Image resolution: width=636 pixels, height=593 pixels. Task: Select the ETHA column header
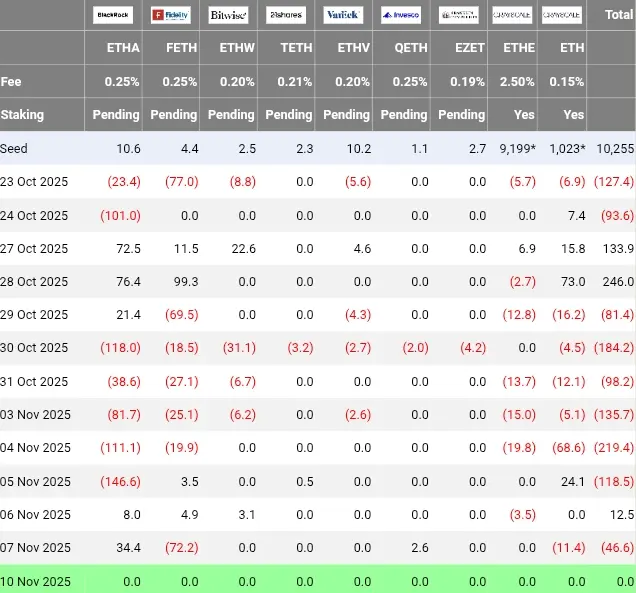point(123,47)
